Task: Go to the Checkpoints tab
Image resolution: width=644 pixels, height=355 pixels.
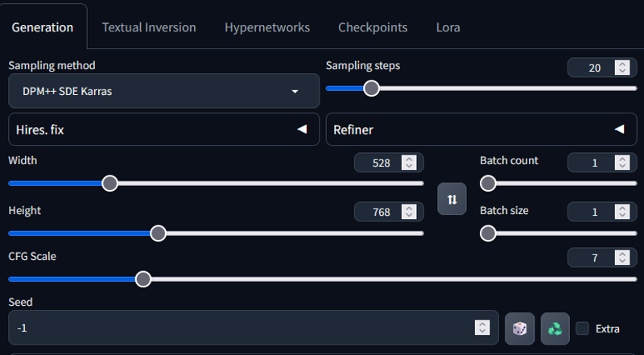Action: (x=373, y=27)
